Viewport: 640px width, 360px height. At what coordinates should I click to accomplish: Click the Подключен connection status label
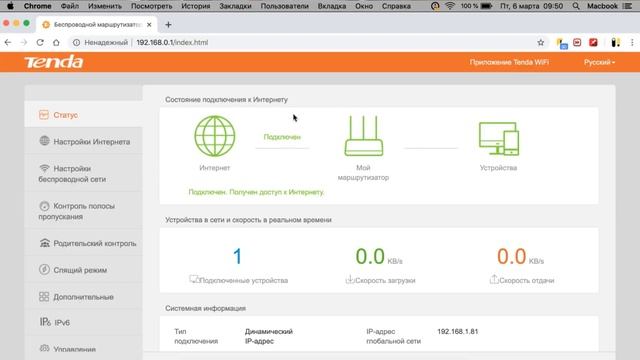click(282, 137)
